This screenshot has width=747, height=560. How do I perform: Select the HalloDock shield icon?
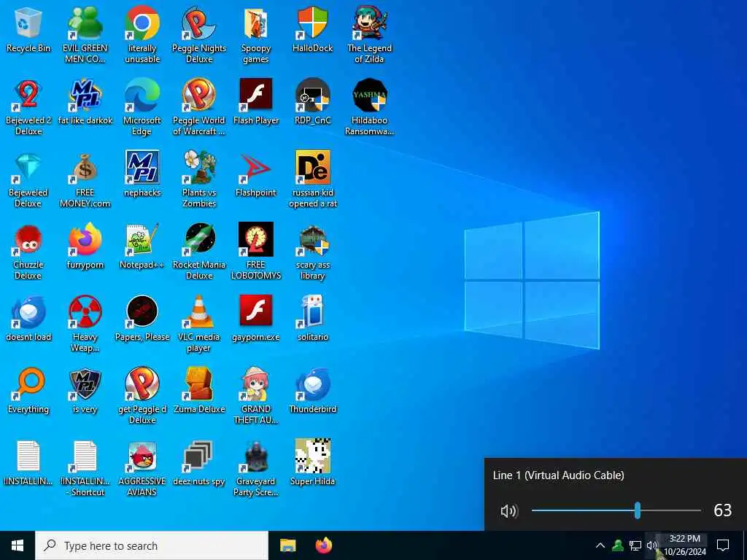click(x=312, y=24)
